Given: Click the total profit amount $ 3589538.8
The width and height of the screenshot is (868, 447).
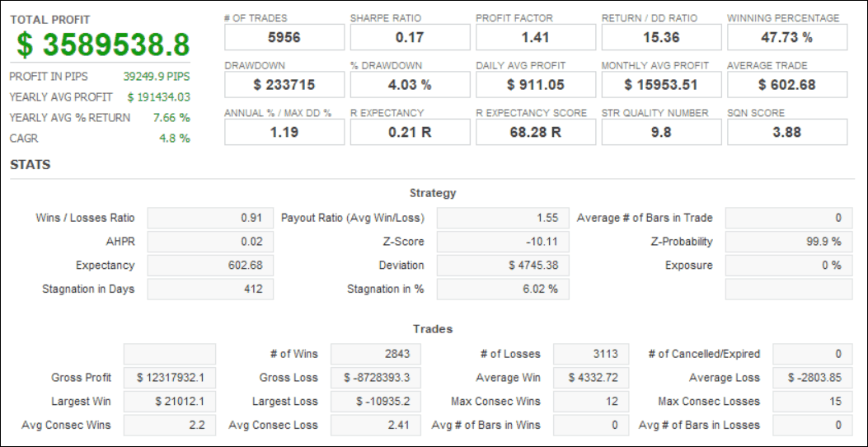Looking at the screenshot, I should tap(100, 45).
